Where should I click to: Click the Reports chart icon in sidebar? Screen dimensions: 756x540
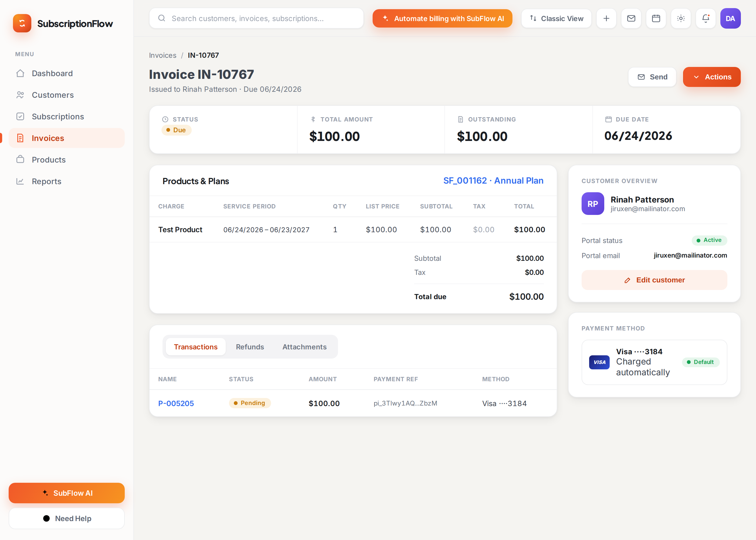pyautogui.click(x=20, y=181)
